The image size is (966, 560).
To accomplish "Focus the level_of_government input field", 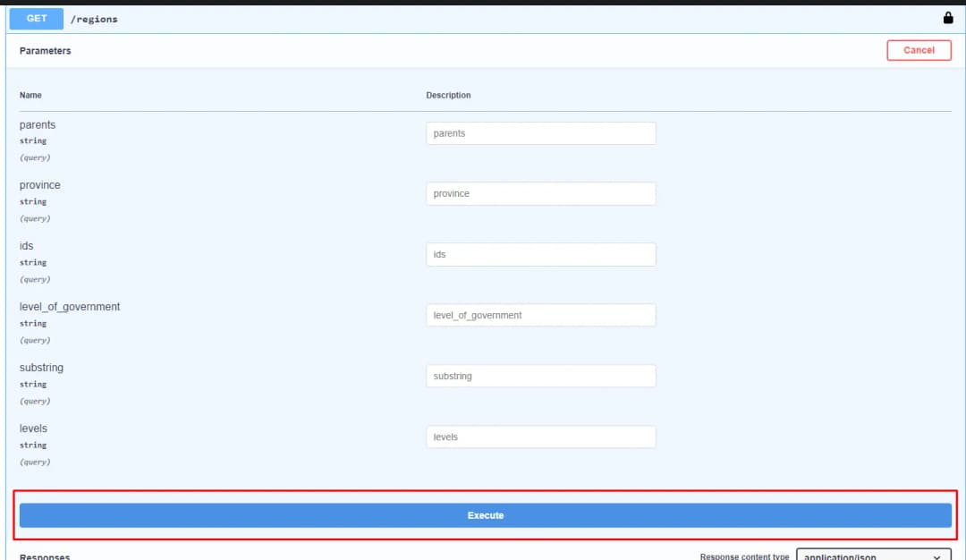I will click(x=540, y=316).
